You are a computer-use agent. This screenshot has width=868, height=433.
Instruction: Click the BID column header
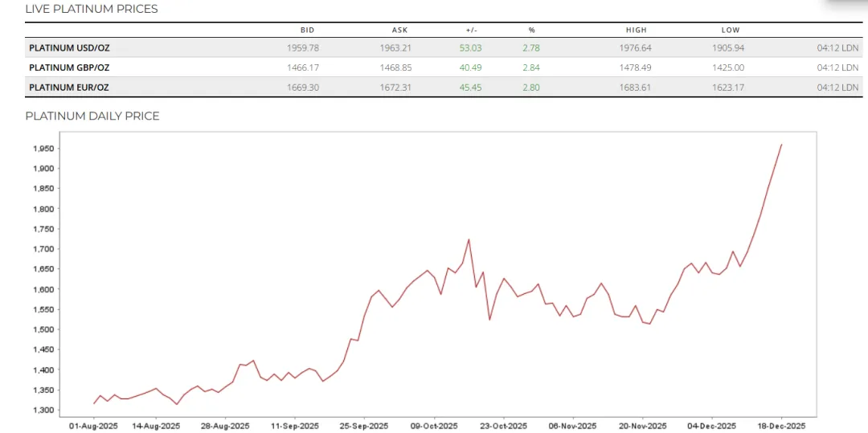click(307, 31)
